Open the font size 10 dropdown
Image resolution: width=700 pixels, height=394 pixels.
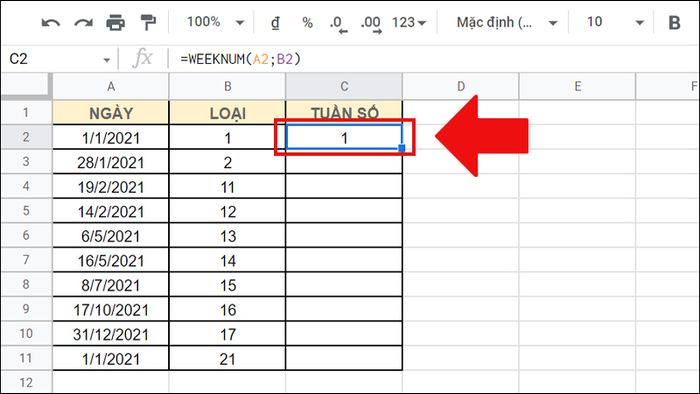point(615,22)
